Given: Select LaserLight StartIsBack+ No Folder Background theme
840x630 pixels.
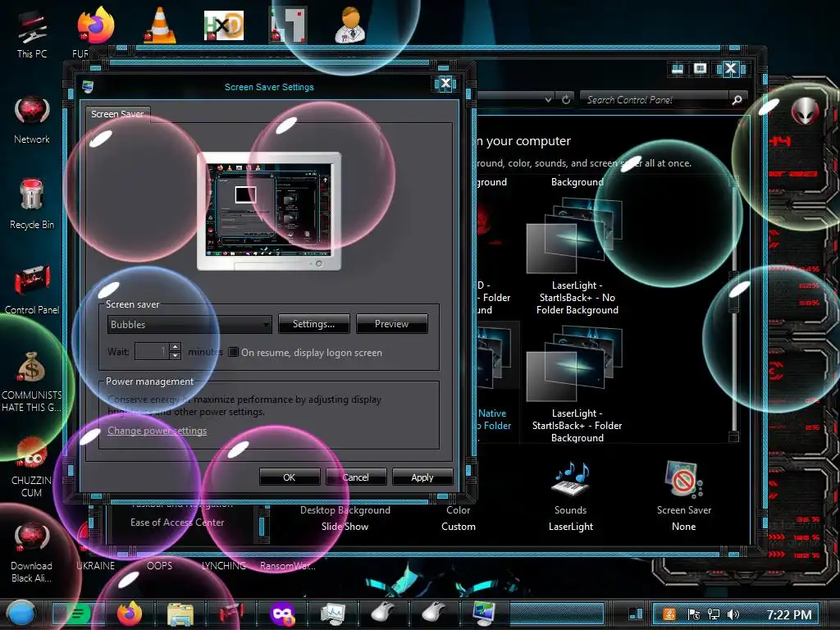Looking at the screenshot, I should pyautogui.click(x=577, y=254).
